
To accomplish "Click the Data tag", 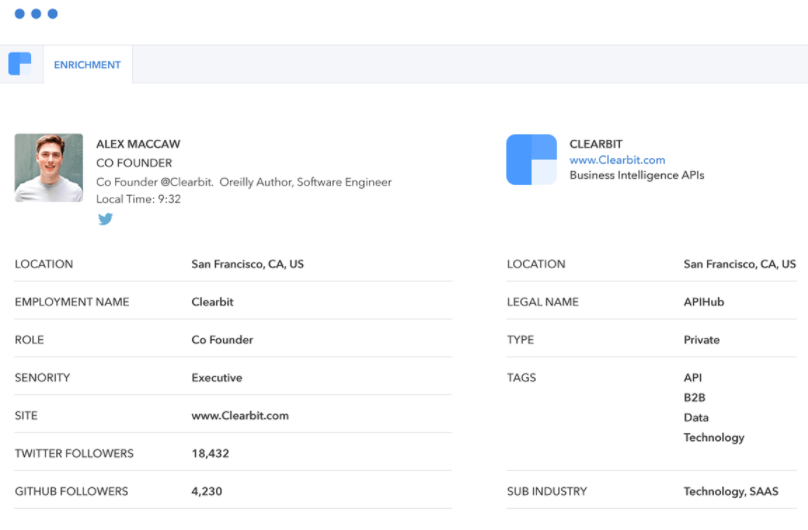I will pos(696,418).
